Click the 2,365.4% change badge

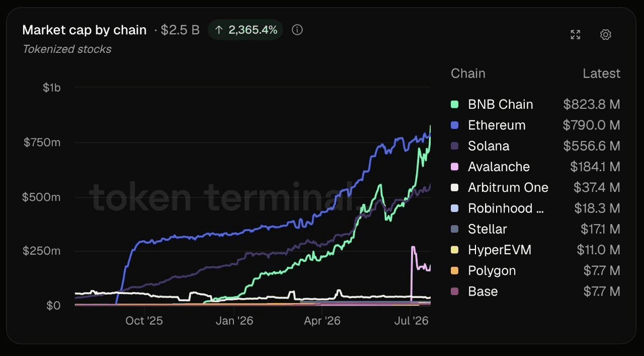pyautogui.click(x=246, y=30)
